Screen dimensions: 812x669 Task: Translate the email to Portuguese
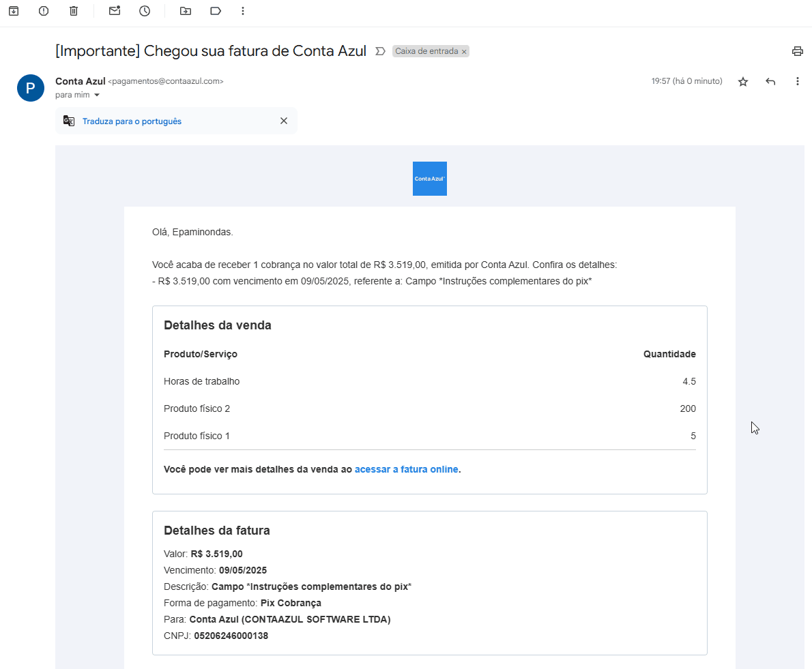[x=132, y=121]
